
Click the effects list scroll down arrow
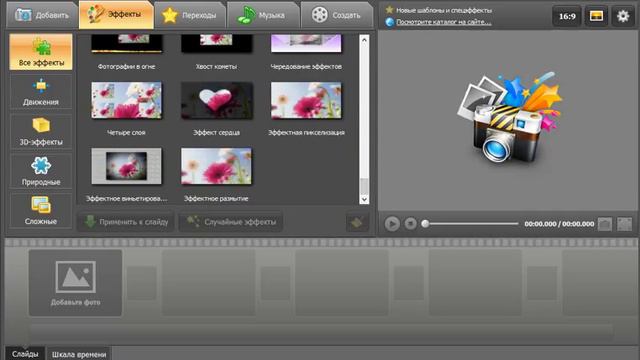click(364, 199)
